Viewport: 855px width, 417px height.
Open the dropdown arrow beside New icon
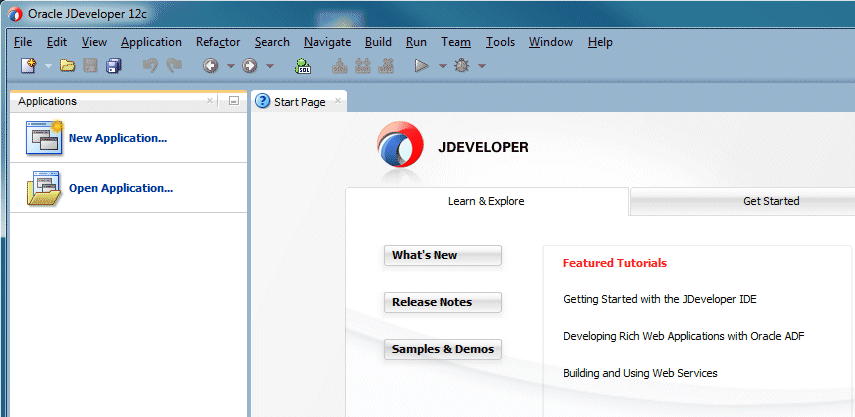click(48, 66)
